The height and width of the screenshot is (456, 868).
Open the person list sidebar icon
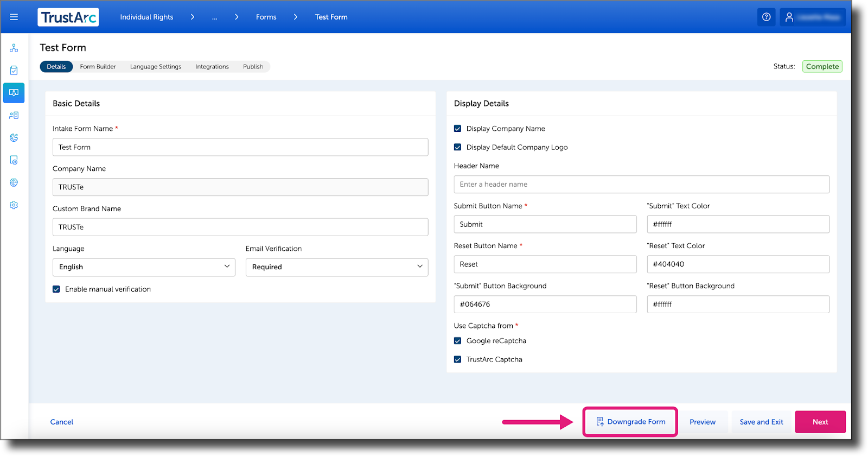[x=14, y=115]
